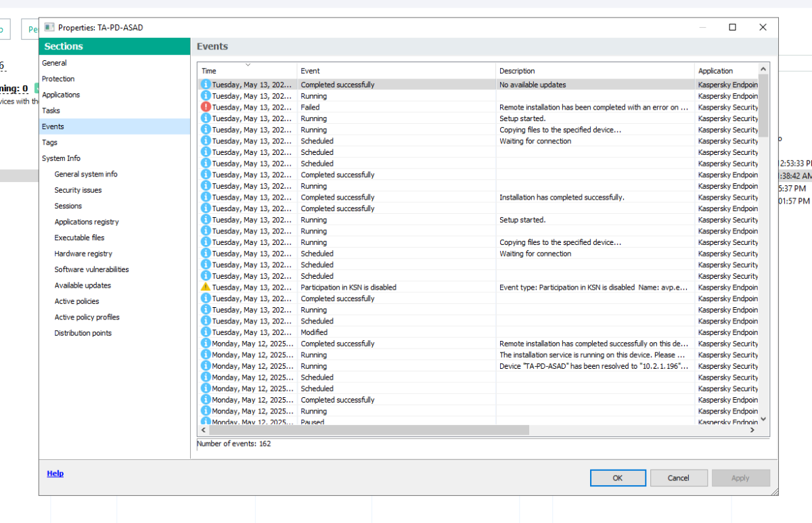Sort by the Application column header
Image resolution: width=812 pixels, height=523 pixels.
click(x=726, y=70)
